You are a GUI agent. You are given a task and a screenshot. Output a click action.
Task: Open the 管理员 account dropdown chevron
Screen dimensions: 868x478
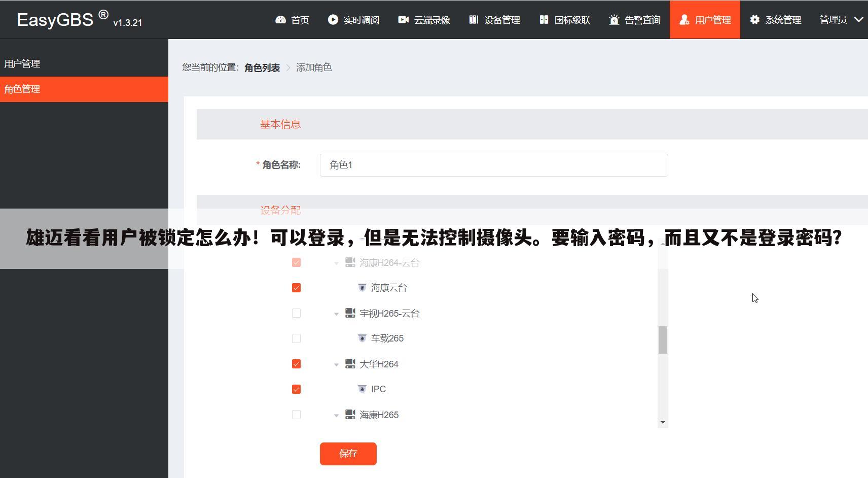pos(858,19)
